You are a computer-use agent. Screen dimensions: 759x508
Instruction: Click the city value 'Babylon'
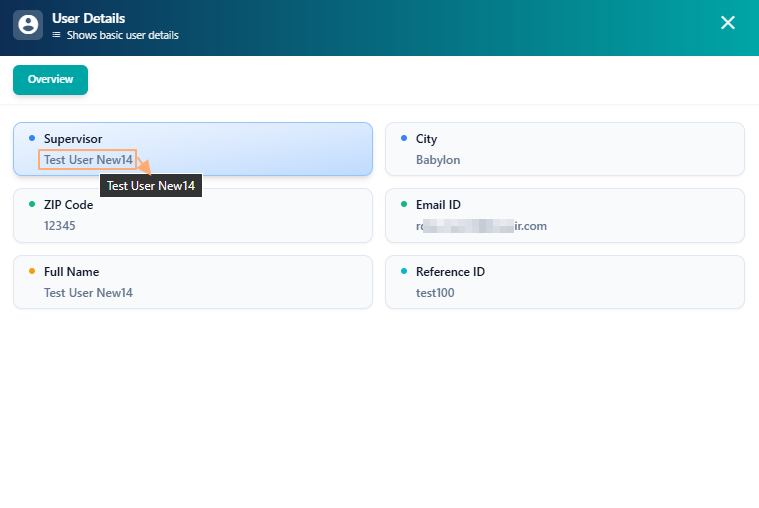438,160
